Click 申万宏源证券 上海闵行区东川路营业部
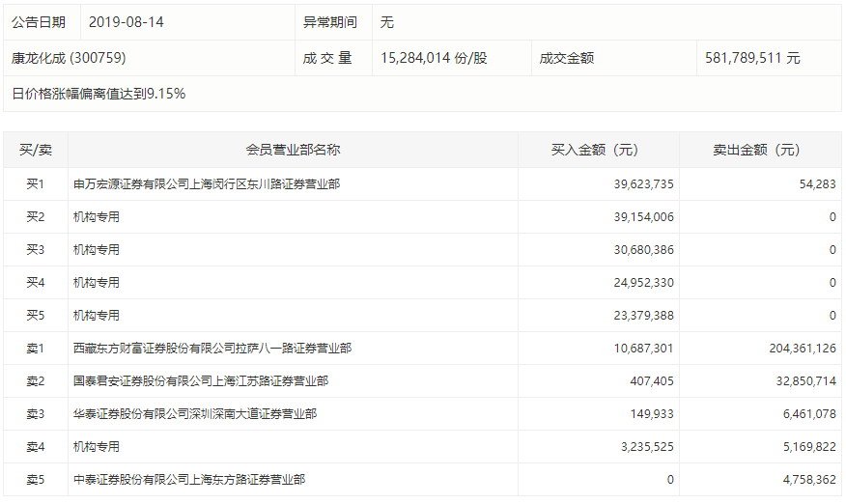This screenshot has width=846, height=504. [207, 184]
